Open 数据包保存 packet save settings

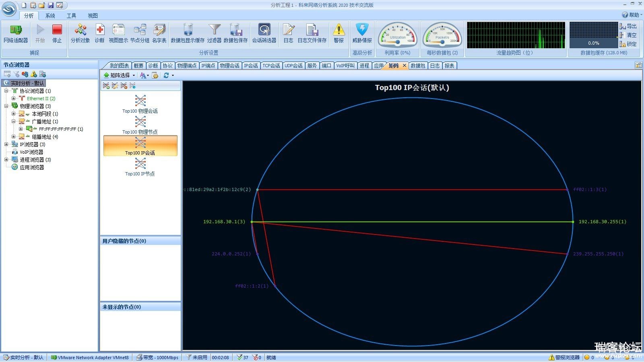[235, 34]
